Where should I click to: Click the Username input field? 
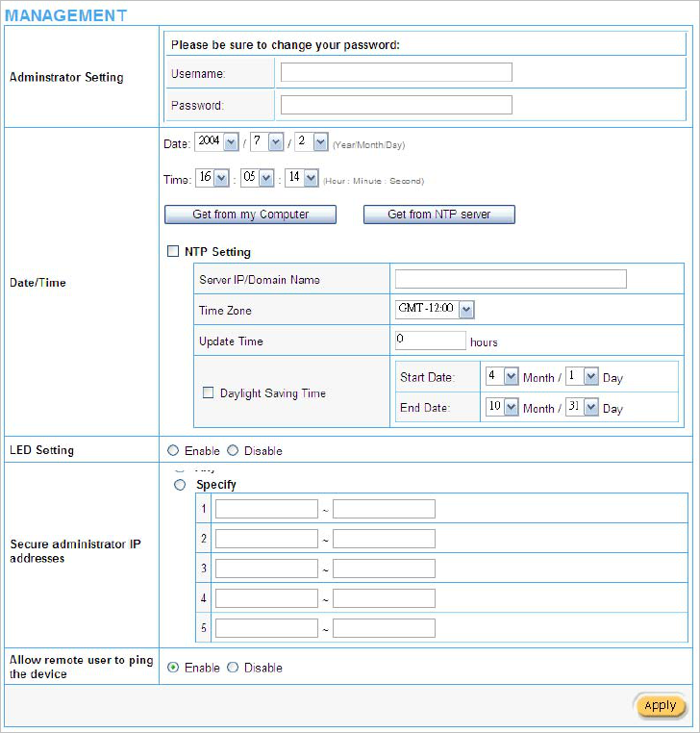396,72
